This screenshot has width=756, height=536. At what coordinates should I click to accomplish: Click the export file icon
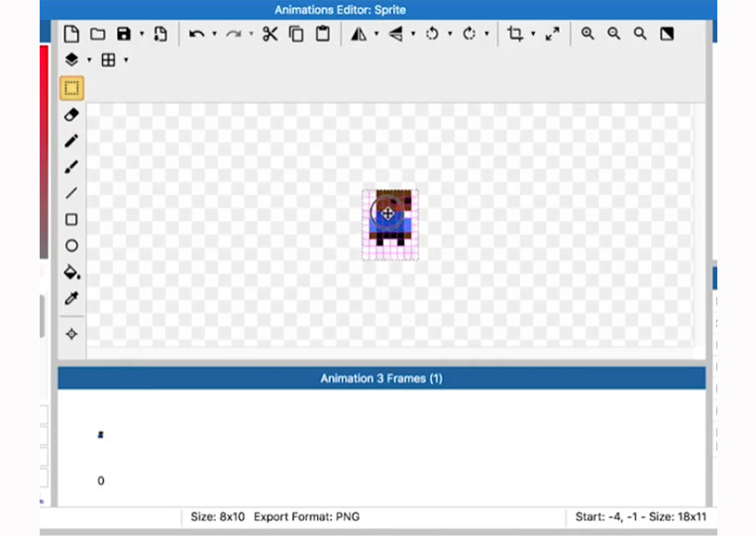pyautogui.click(x=161, y=34)
